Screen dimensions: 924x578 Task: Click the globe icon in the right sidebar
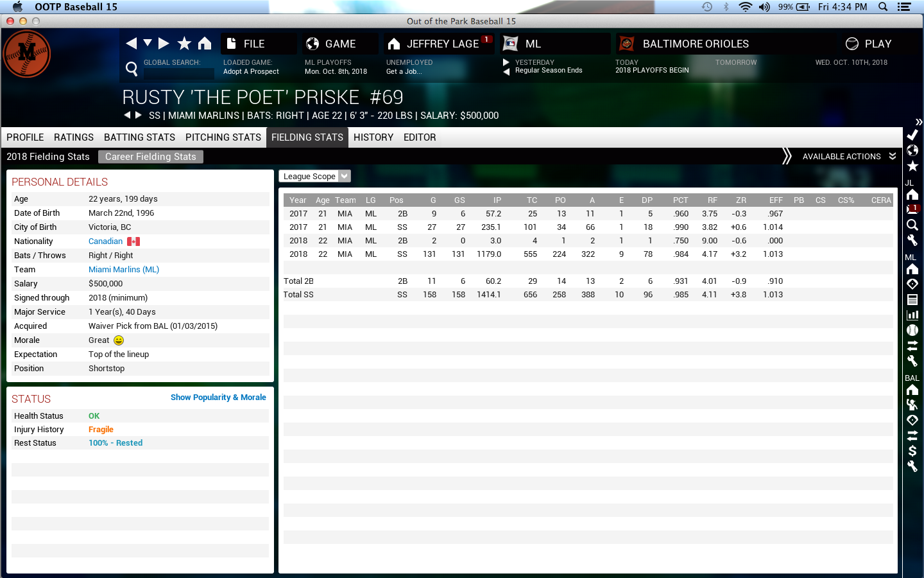click(x=912, y=150)
